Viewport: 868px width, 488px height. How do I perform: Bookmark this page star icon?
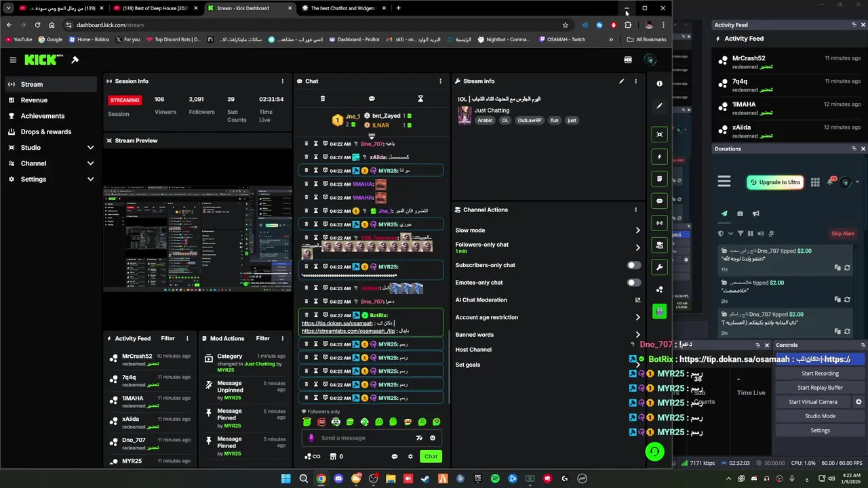point(565,25)
